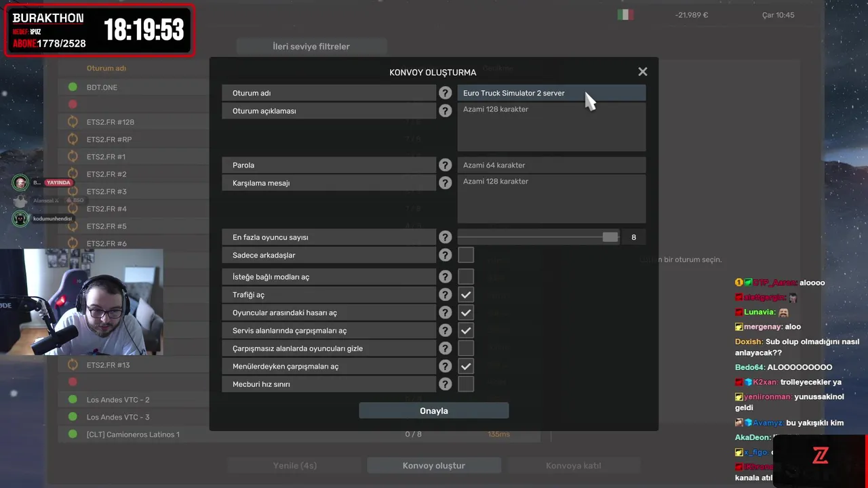
Task: Check Çarpışmasız alanlarda oyuncuları gizle box
Action: (466, 348)
